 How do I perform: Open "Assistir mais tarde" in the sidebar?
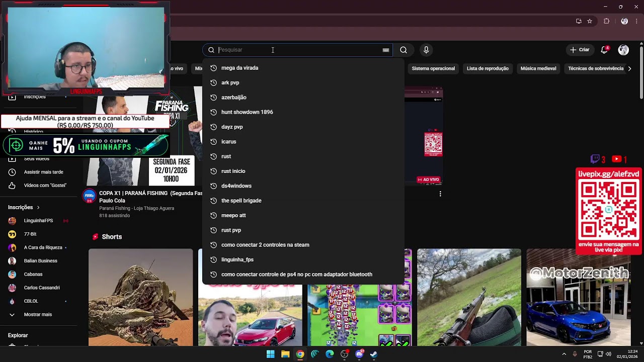[44, 172]
